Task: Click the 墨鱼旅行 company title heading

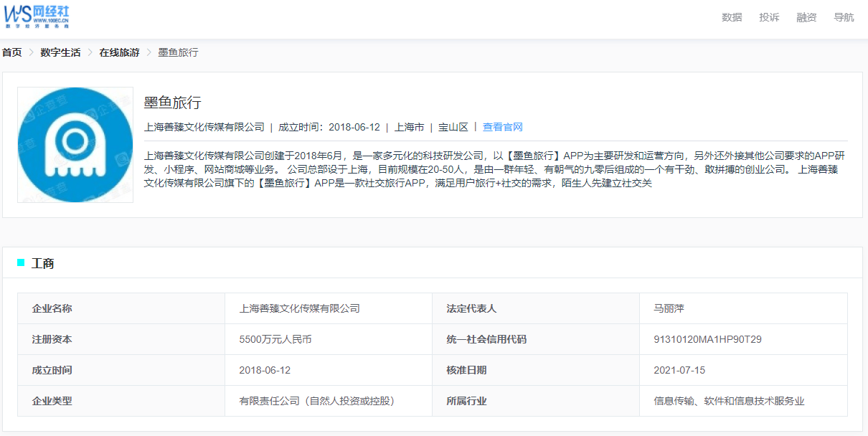Action: (x=173, y=102)
